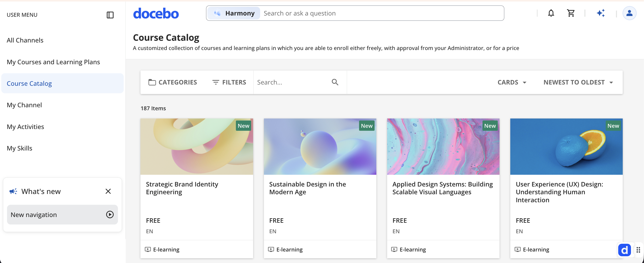This screenshot has height=263, width=644.
Task: Click the catalog Search... input field
Action: (x=292, y=82)
